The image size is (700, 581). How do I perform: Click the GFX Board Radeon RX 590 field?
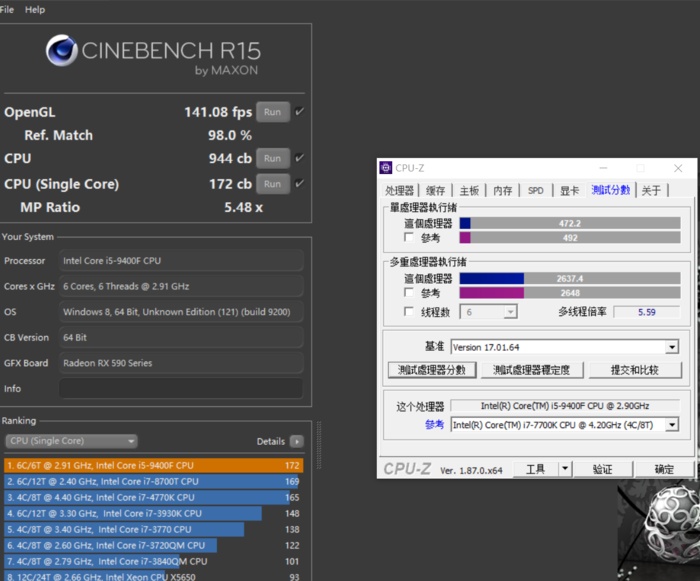pyautogui.click(x=181, y=363)
